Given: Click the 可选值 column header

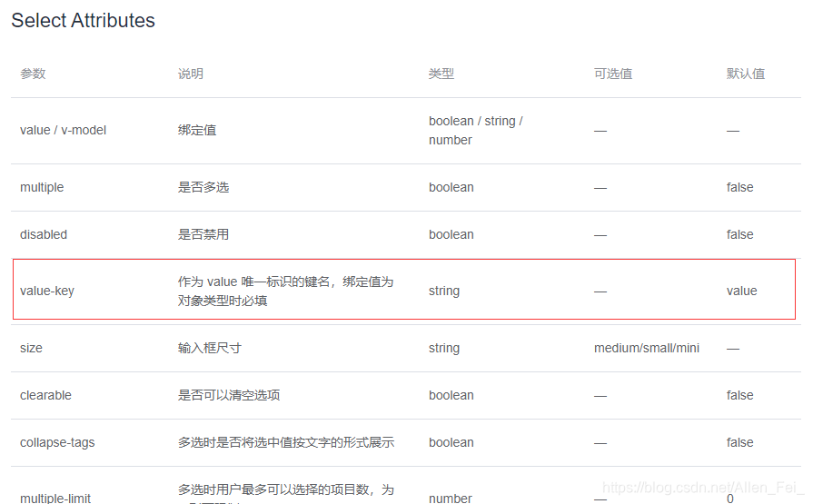Looking at the screenshot, I should click(x=613, y=74).
